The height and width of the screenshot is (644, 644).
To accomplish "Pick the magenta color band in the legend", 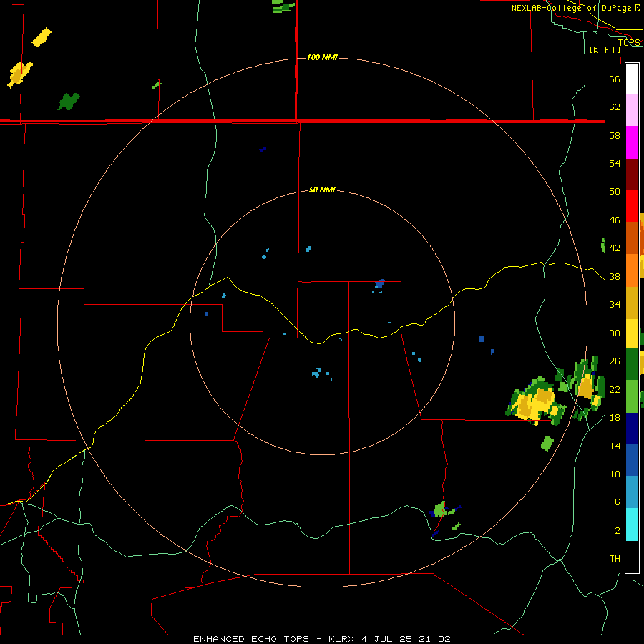I will (x=632, y=142).
